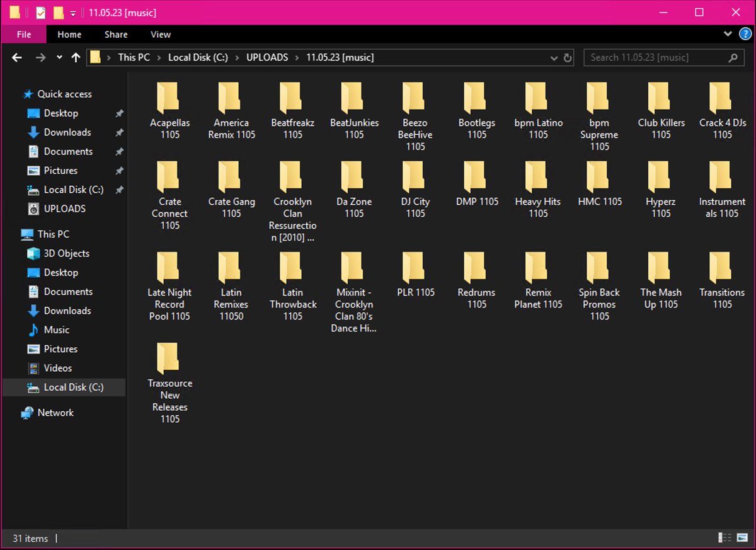
Task: Select the Remix Planet 1105 folder
Action: pyautogui.click(x=538, y=280)
